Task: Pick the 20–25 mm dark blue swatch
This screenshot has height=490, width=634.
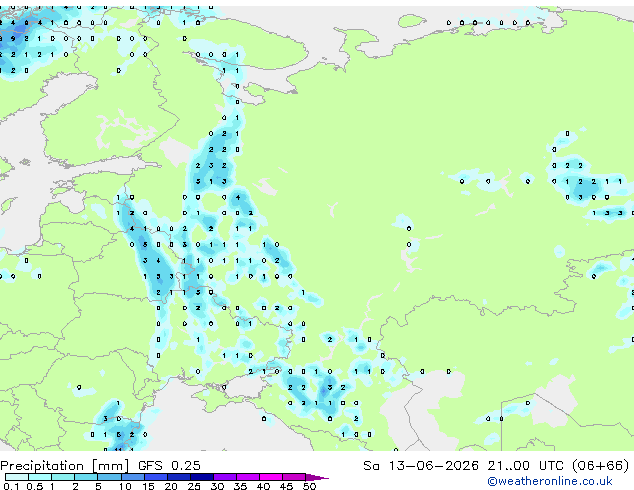Action: [x=179, y=477]
